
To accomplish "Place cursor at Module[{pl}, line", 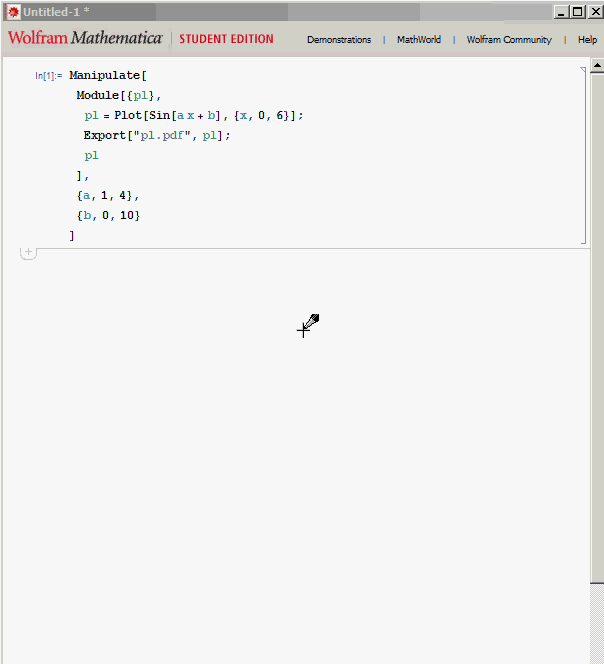I will coord(119,95).
